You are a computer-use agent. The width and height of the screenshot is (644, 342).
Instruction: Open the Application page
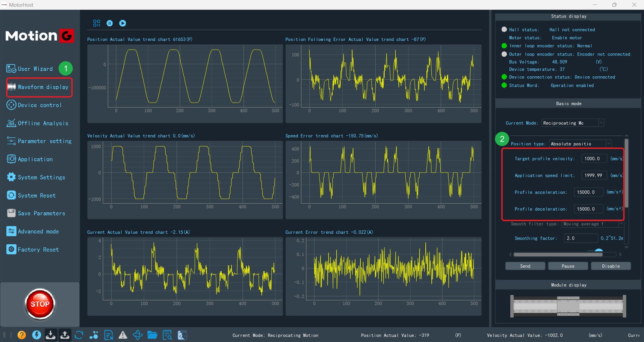[30, 159]
